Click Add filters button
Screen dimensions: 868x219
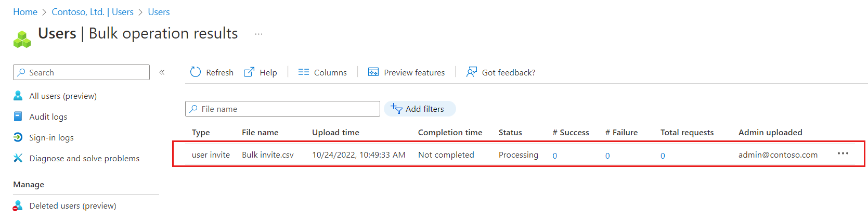420,109
